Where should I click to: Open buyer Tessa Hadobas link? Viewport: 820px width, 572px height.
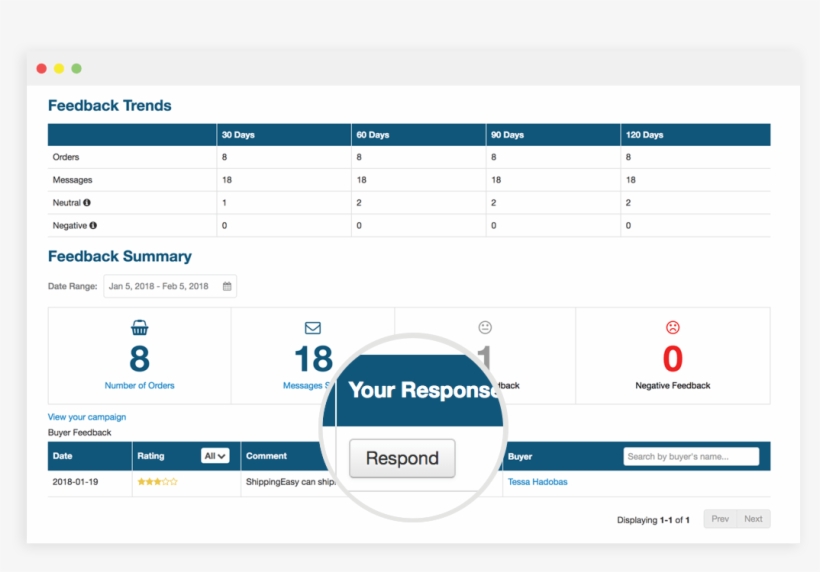tap(538, 482)
